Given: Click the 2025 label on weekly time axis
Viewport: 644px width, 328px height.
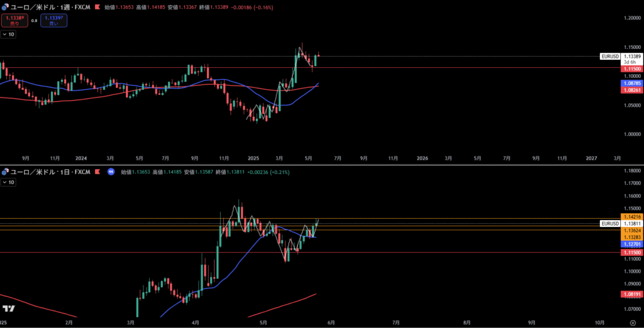Looking at the screenshot, I should click(x=253, y=158).
